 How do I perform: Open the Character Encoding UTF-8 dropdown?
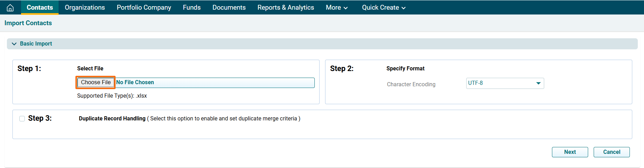point(505,83)
